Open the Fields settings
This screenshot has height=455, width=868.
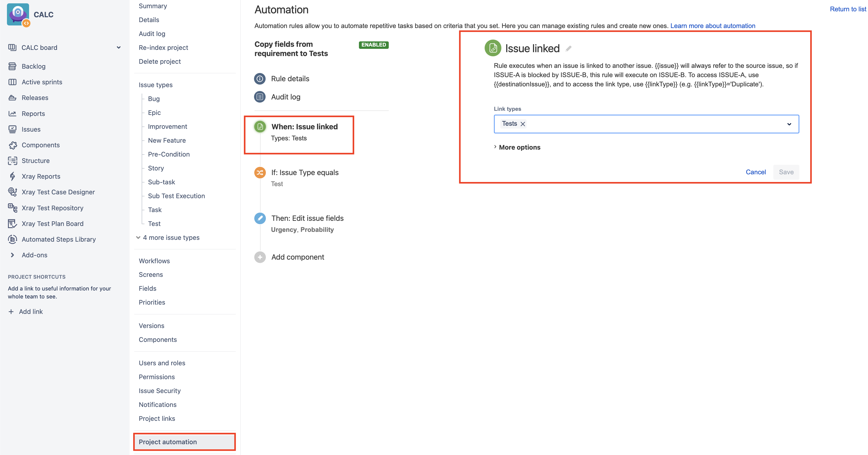pos(147,289)
